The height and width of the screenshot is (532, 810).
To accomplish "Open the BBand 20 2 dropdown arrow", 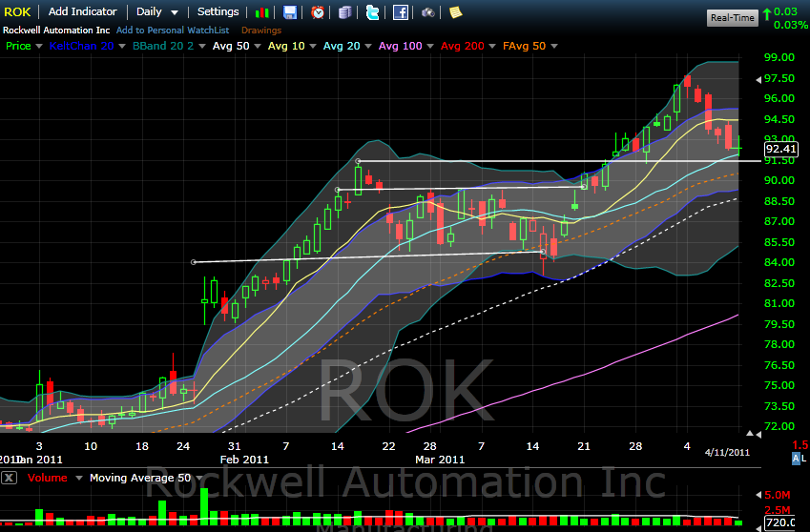I will [202, 47].
